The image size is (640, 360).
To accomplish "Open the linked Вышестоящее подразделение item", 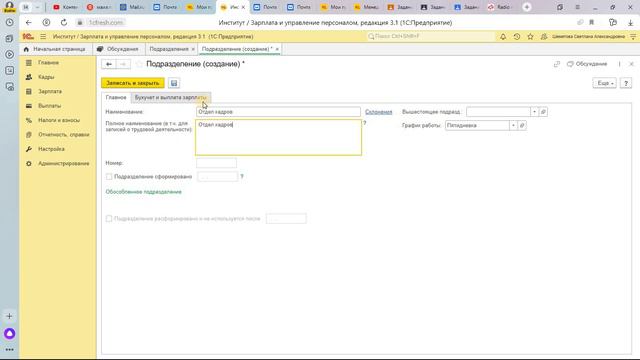I will [x=543, y=112].
